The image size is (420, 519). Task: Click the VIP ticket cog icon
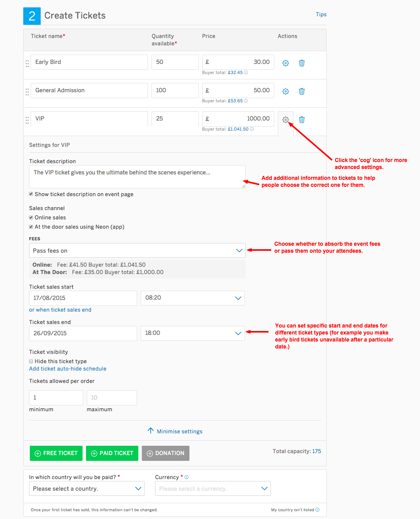pos(286,120)
